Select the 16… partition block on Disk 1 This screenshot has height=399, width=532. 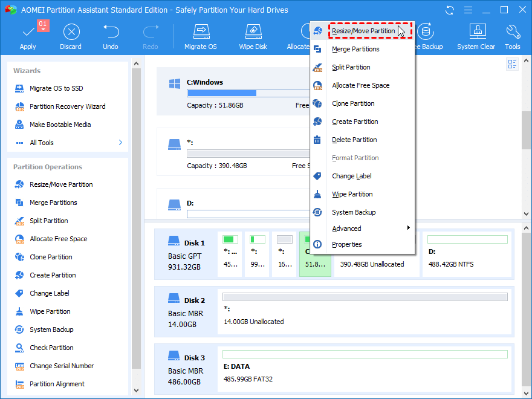[x=284, y=254]
